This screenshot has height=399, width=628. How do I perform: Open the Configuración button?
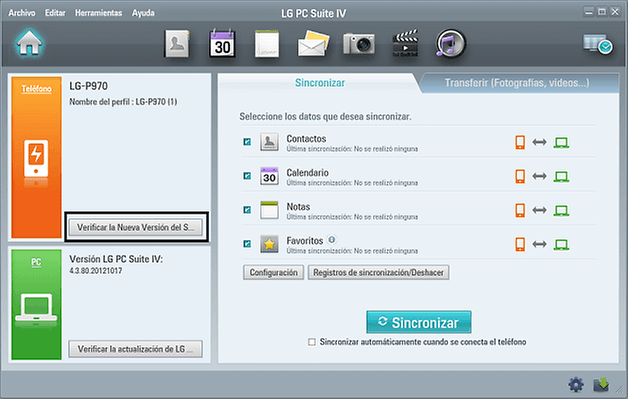click(274, 272)
